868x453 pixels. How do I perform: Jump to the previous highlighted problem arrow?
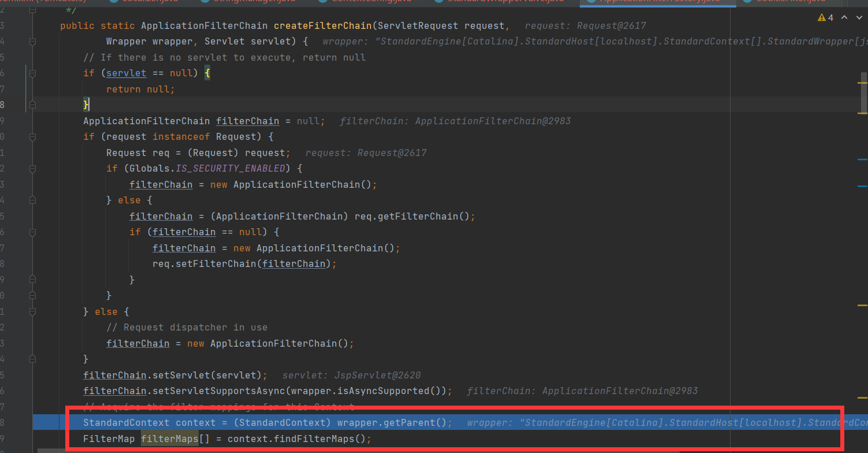[844, 18]
